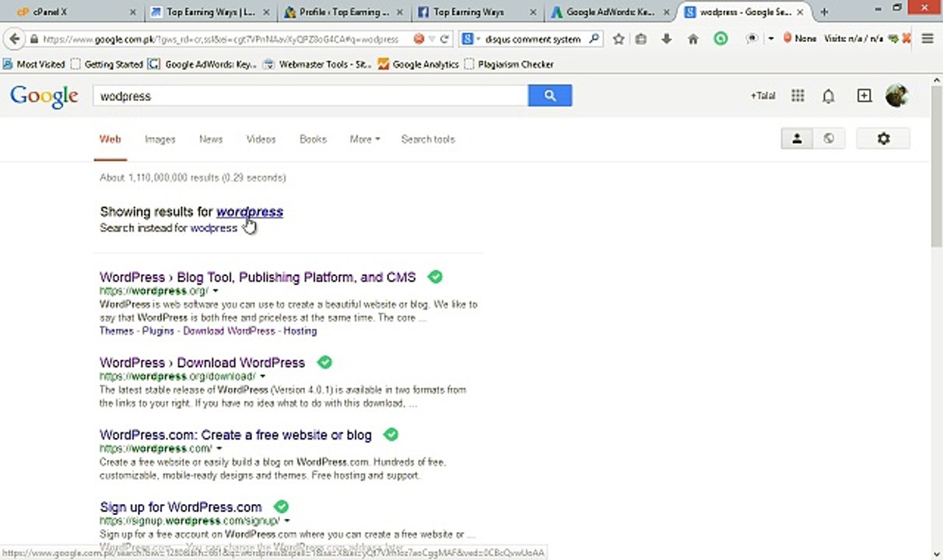This screenshot has width=943, height=560.
Task: Open the Google account profile picture
Action: pyautogui.click(x=897, y=96)
